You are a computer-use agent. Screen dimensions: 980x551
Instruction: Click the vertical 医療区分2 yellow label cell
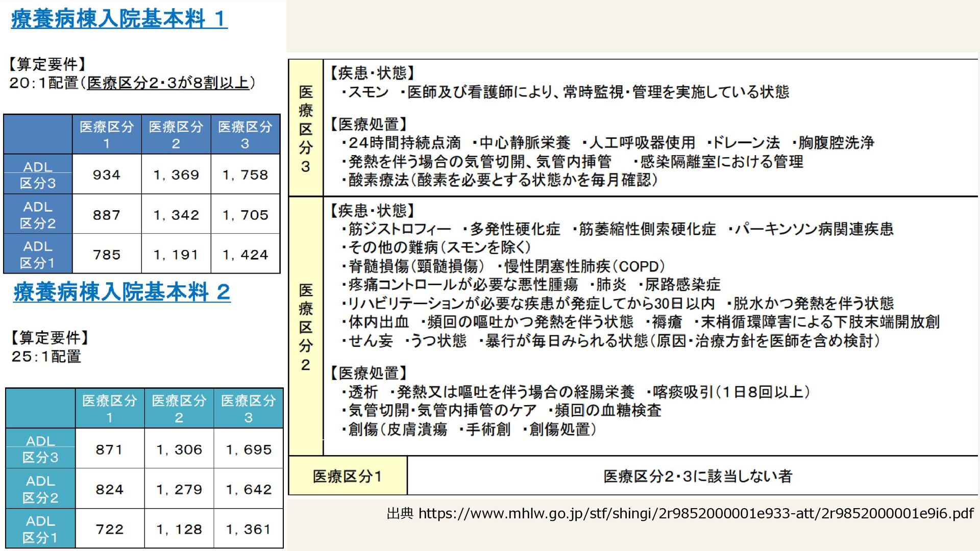pos(305,327)
